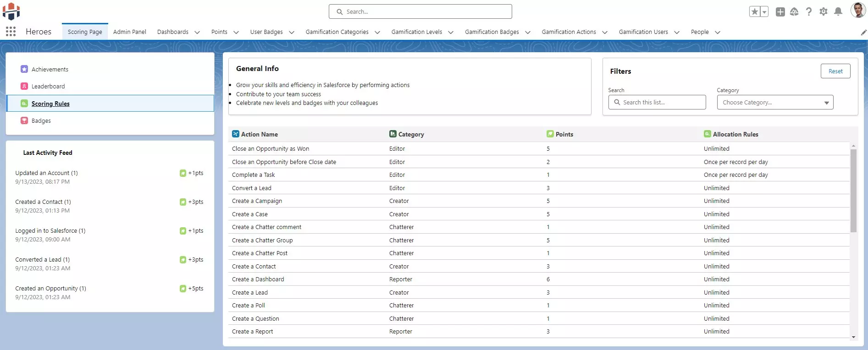Click 'Updated an Account (1)' activity entry
Screen dimensions: 868x350
(x=46, y=173)
